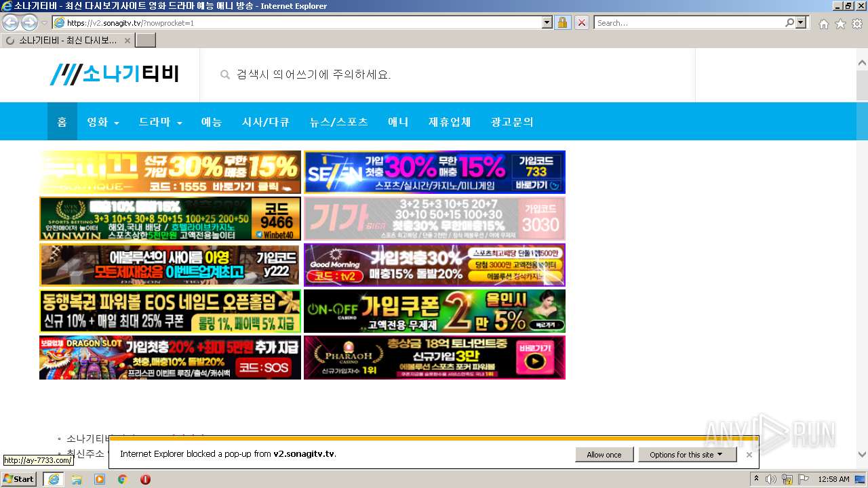Select the 뉴스/스포츠 navigation item

tap(339, 122)
